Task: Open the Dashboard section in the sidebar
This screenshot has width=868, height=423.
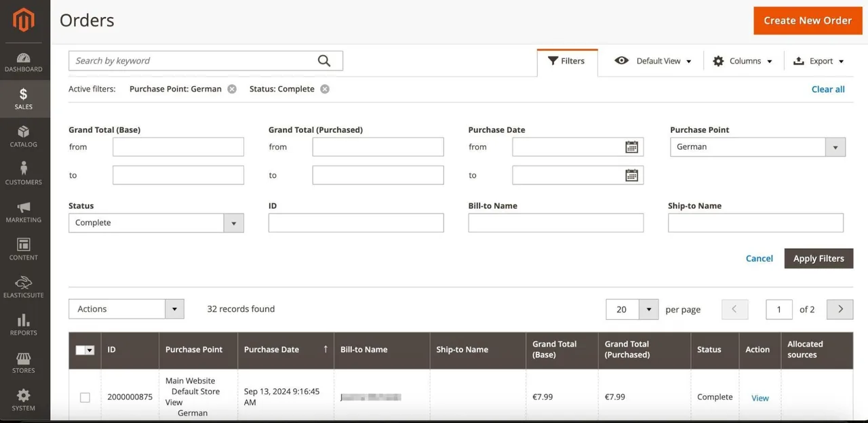Action: [x=24, y=62]
